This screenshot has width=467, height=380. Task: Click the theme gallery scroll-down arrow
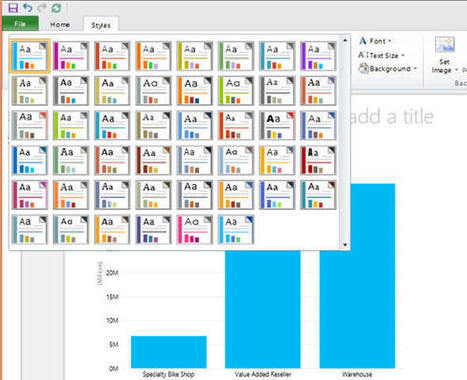click(x=345, y=245)
